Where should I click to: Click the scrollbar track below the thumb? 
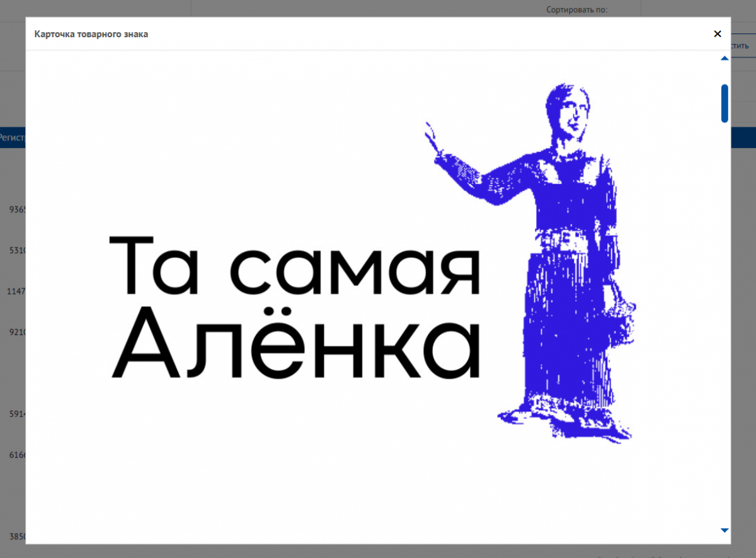click(724, 315)
